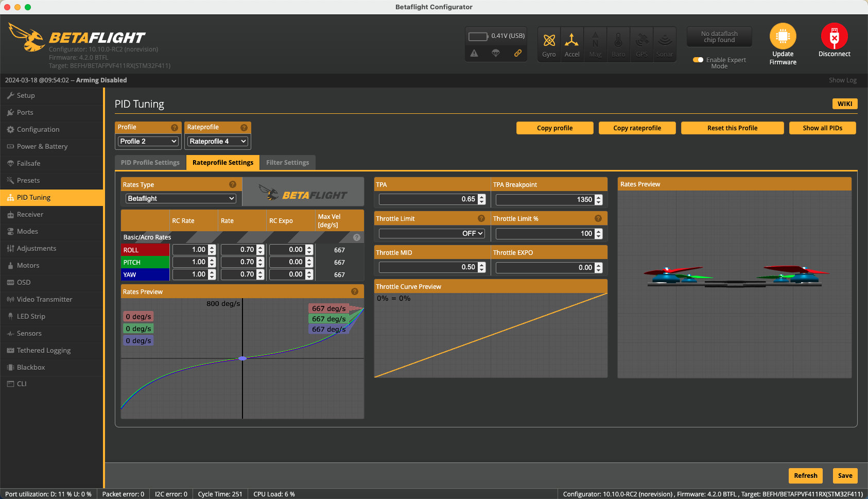
Task: Open Configuration in the sidebar
Action: click(x=51, y=130)
